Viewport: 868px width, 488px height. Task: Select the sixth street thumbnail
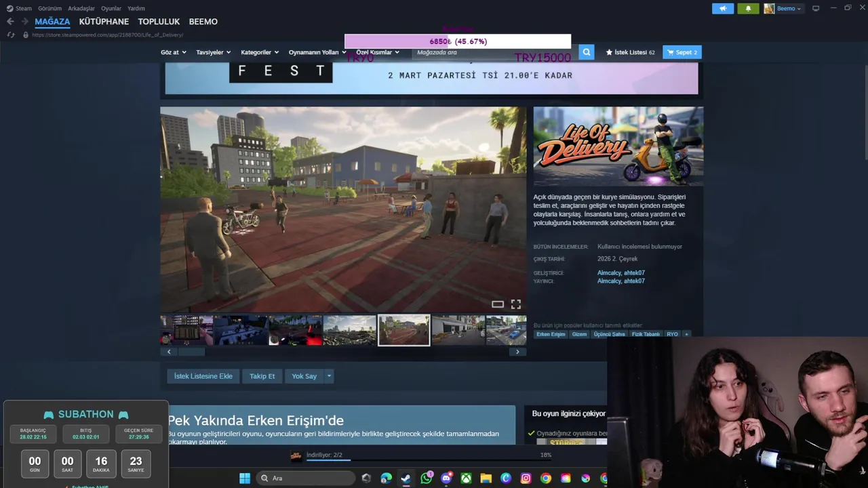point(458,330)
